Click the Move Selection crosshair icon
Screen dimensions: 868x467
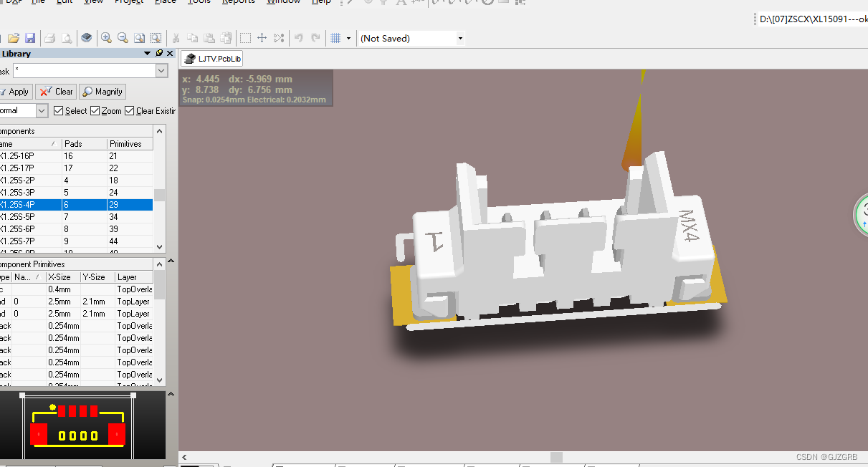point(262,37)
